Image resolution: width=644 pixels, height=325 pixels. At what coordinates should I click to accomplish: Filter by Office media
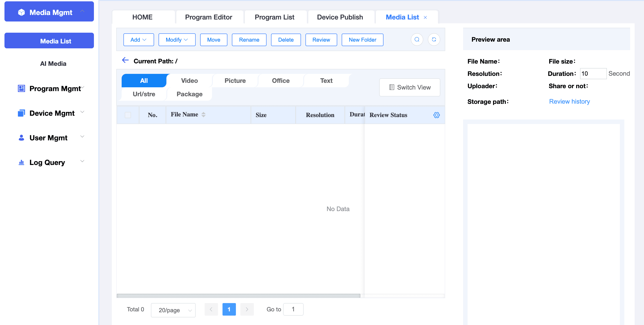point(281,81)
